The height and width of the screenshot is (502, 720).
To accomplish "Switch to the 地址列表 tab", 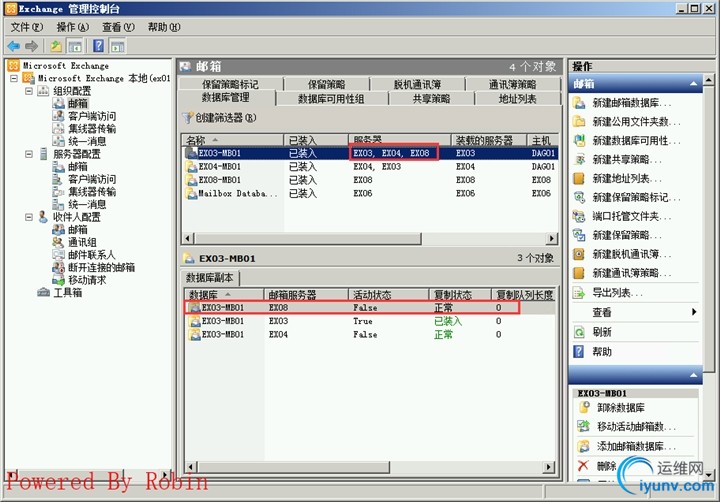I will tap(518, 98).
